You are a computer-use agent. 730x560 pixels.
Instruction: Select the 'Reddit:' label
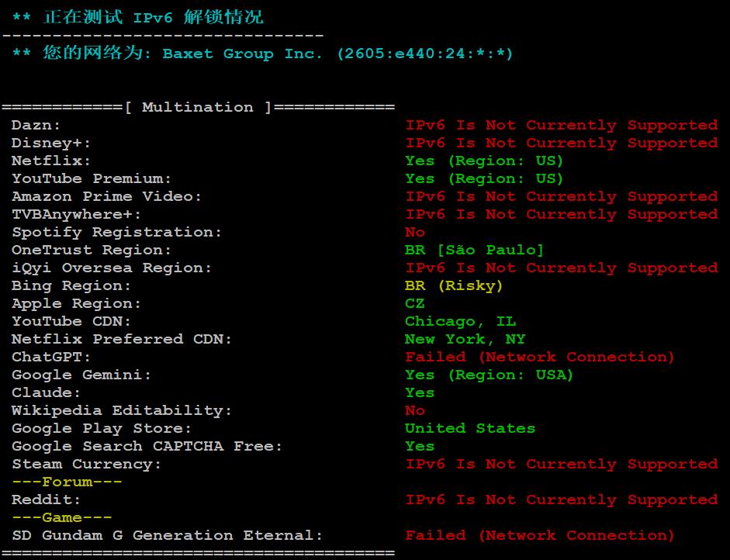[x=46, y=500]
